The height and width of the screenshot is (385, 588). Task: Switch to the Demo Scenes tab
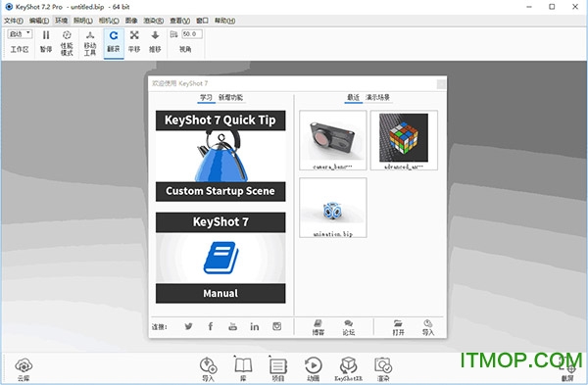tap(377, 97)
